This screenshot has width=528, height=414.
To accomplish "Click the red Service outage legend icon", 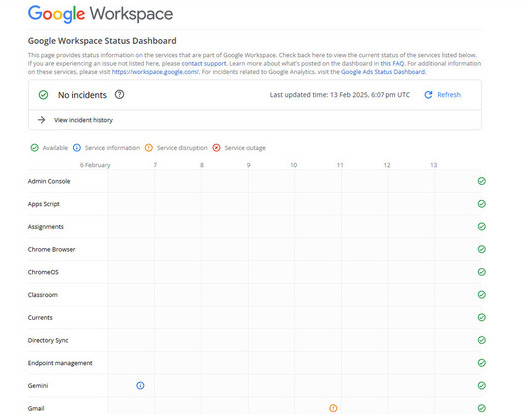I will pos(217,148).
